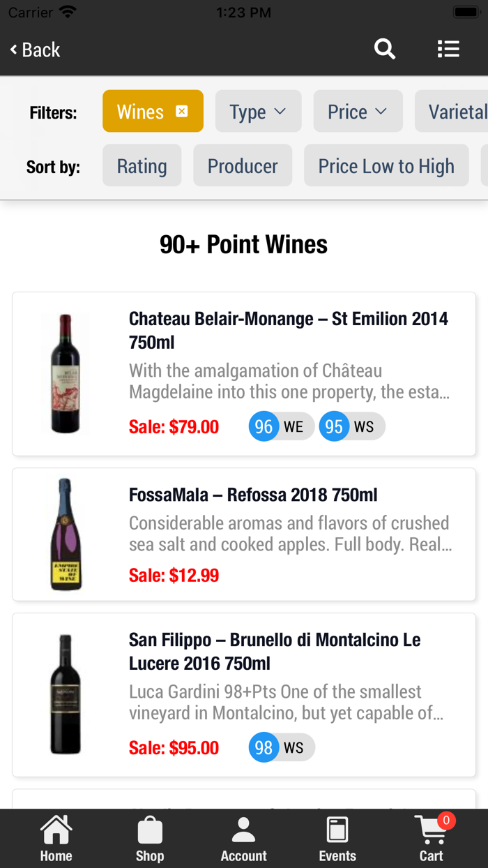Tap the search magnifier icon
Viewport: 488px width, 868px height.
[x=385, y=50]
